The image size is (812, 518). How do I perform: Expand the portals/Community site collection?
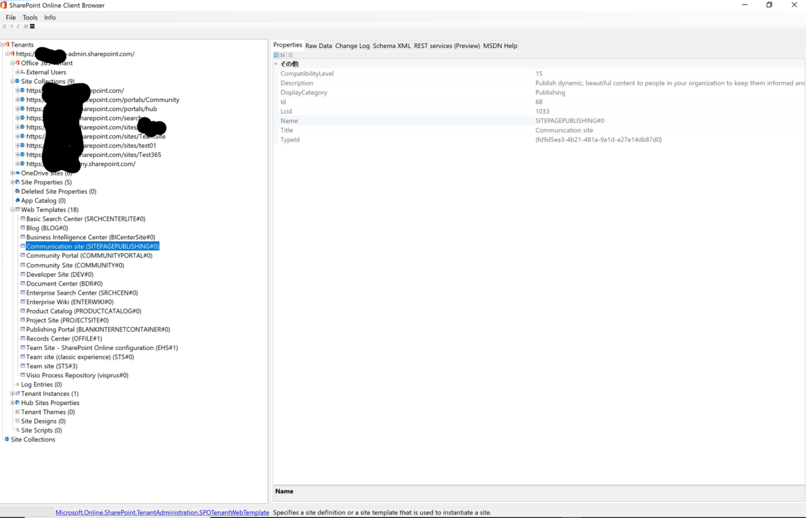coord(18,100)
